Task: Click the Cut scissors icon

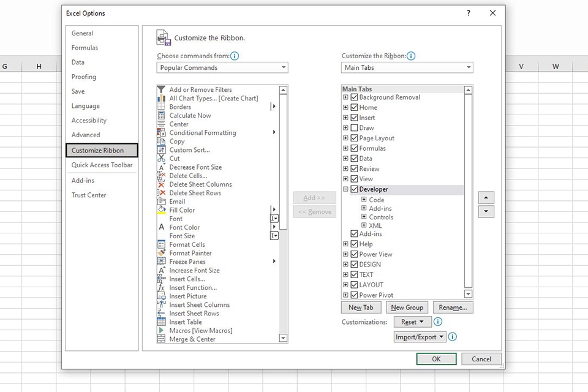Action: pos(161,159)
